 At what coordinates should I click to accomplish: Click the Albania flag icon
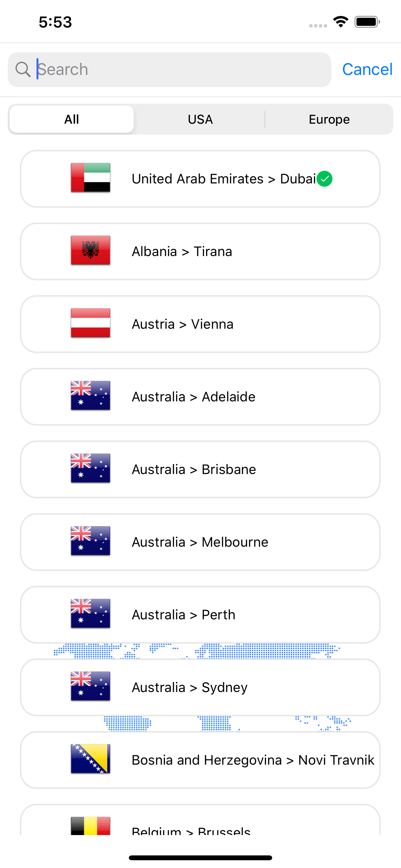click(x=90, y=251)
